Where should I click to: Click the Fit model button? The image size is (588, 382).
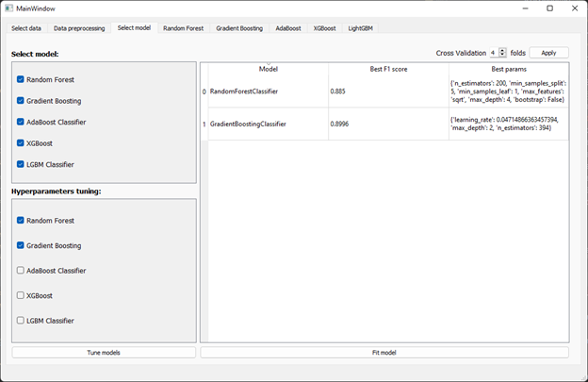(384, 353)
